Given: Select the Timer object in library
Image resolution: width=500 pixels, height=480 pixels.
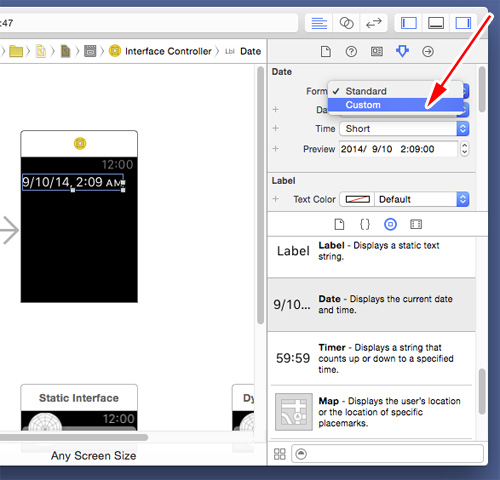Looking at the screenshot, I should point(371,359).
